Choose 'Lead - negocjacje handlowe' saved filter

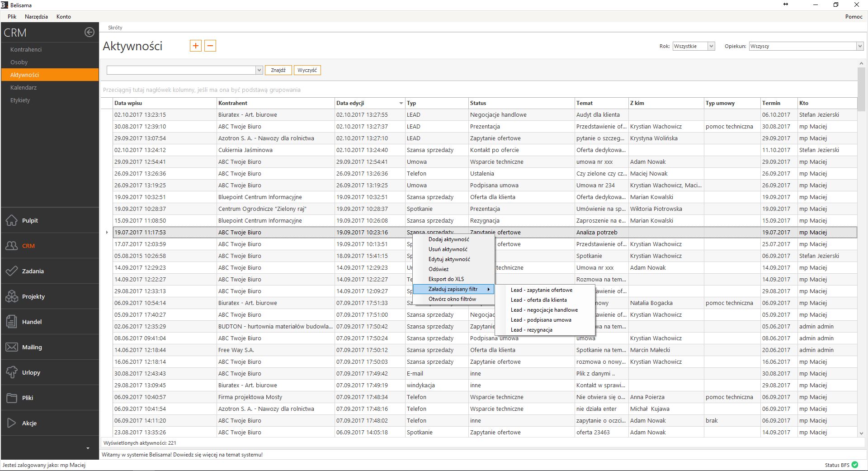click(x=544, y=310)
